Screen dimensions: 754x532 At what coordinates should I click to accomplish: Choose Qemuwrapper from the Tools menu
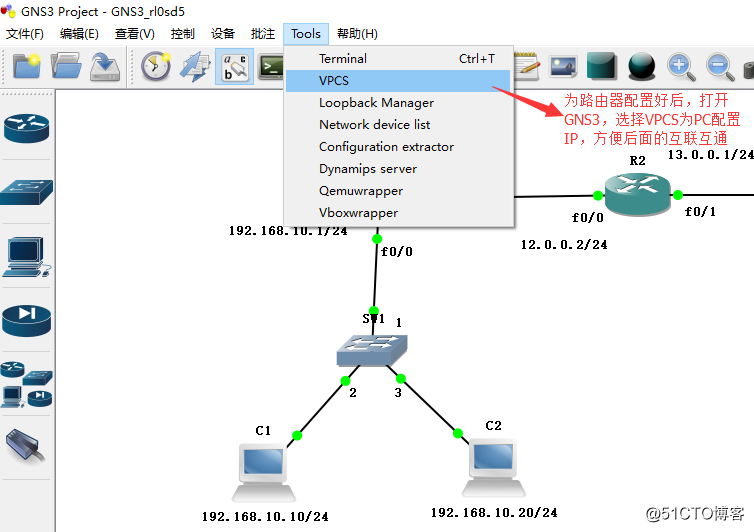398,191
